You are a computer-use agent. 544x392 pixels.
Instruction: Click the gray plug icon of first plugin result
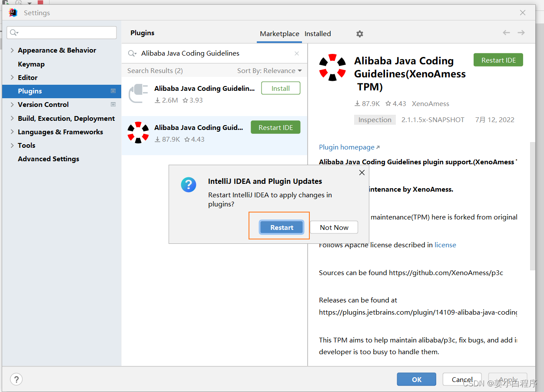[139, 93]
